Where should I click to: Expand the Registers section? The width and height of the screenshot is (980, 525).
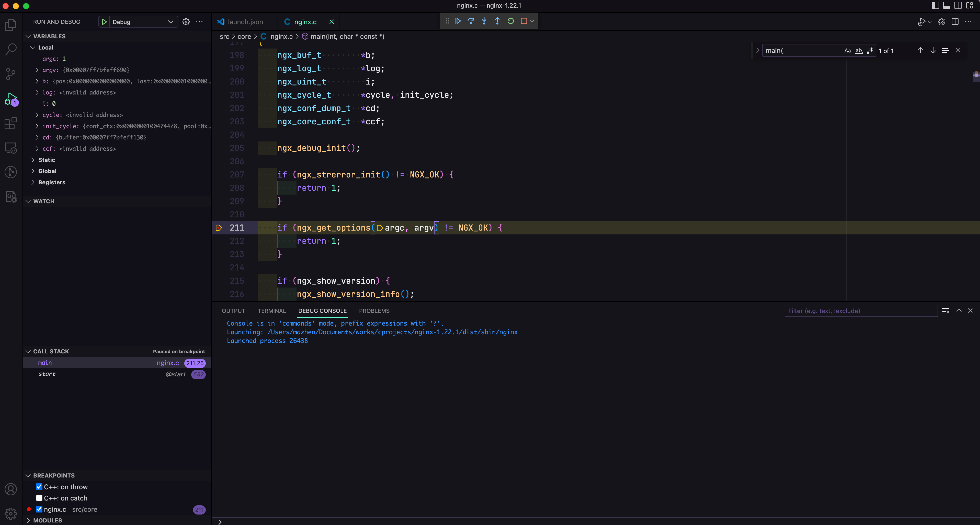click(52, 182)
